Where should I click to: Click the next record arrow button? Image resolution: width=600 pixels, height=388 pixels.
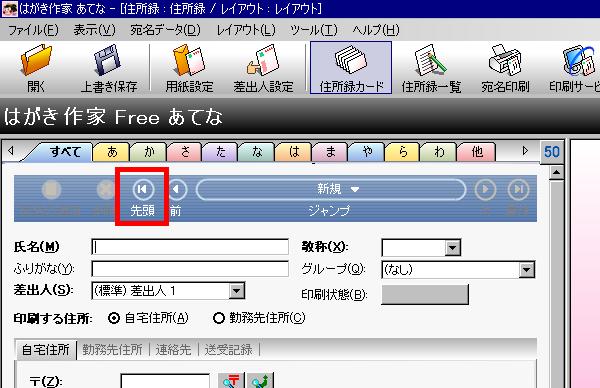485,189
